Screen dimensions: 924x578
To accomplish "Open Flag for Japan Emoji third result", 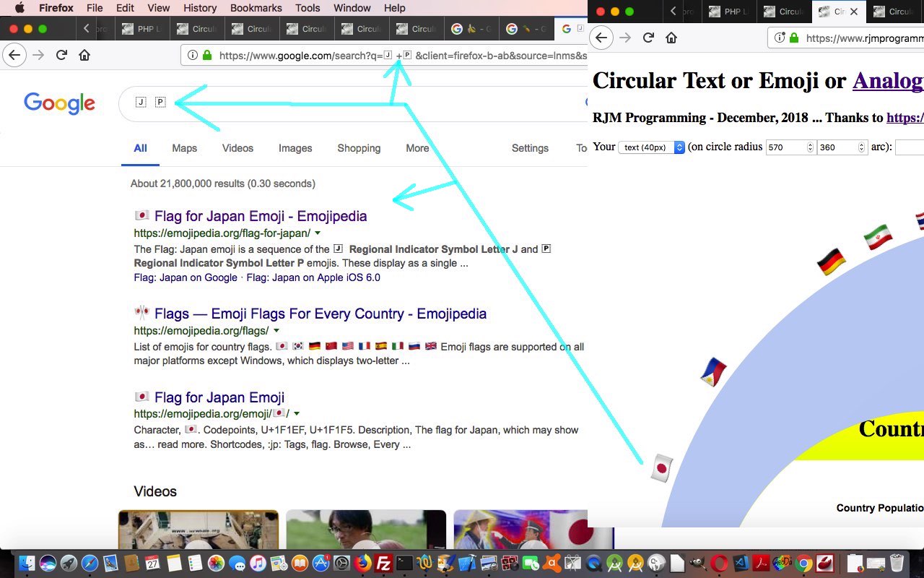I will tap(219, 397).
